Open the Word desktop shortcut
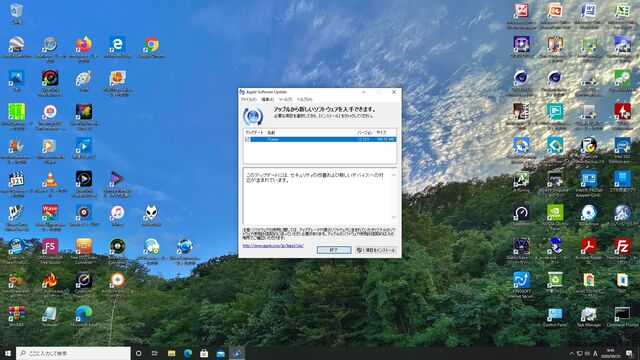640x360 pixels. [x=589, y=11]
